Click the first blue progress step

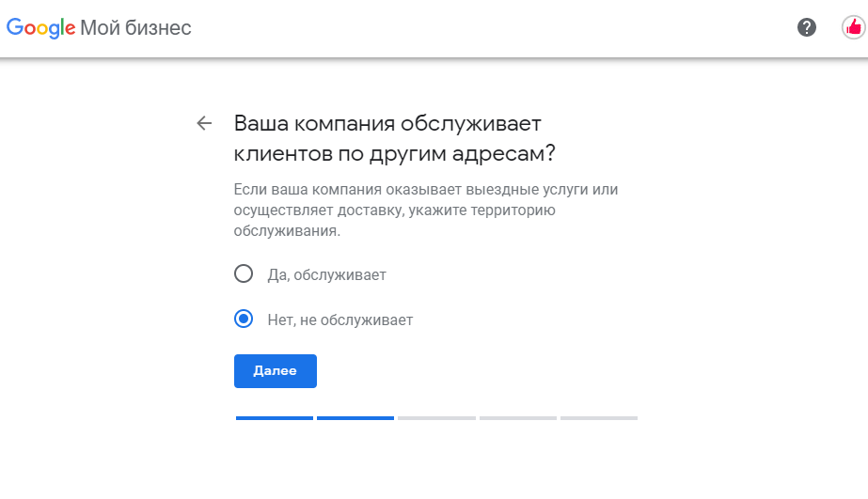pyautogui.click(x=275, y=418)
